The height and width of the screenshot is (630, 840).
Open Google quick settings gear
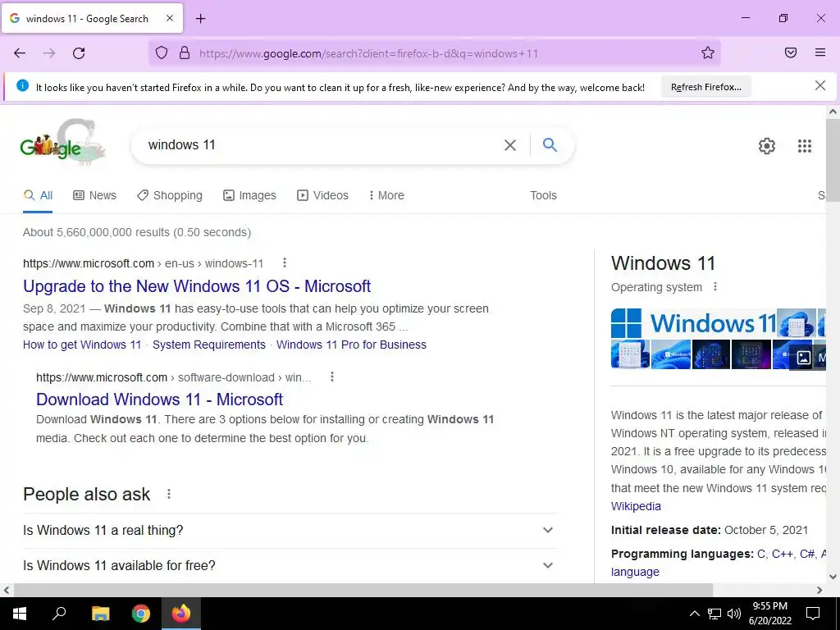767,146
